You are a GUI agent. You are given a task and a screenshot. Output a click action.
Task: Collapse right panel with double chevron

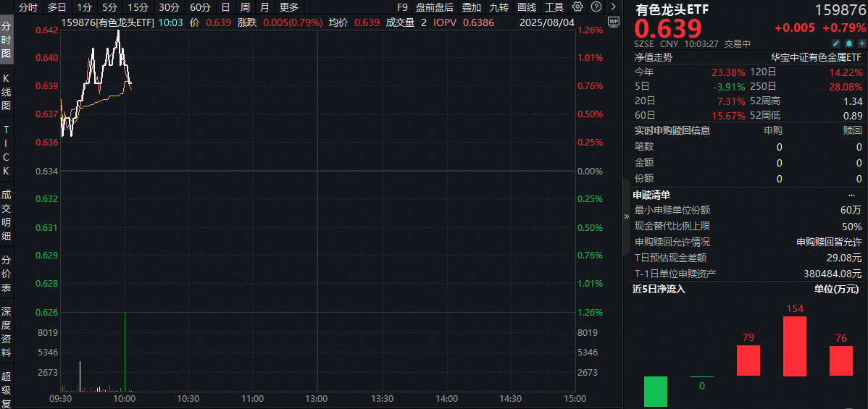click(627, 216)
